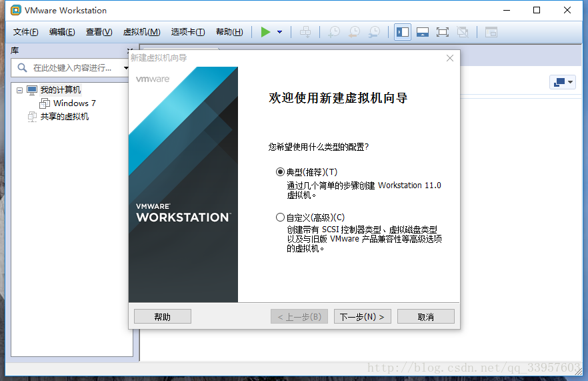This screenshot has width=588, height=381.
Task: Open the 文件(F) menu
Action: (x=25, y=32)
